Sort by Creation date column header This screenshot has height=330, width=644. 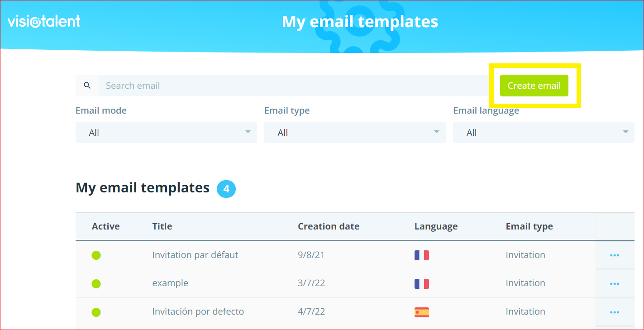point(328,226)
